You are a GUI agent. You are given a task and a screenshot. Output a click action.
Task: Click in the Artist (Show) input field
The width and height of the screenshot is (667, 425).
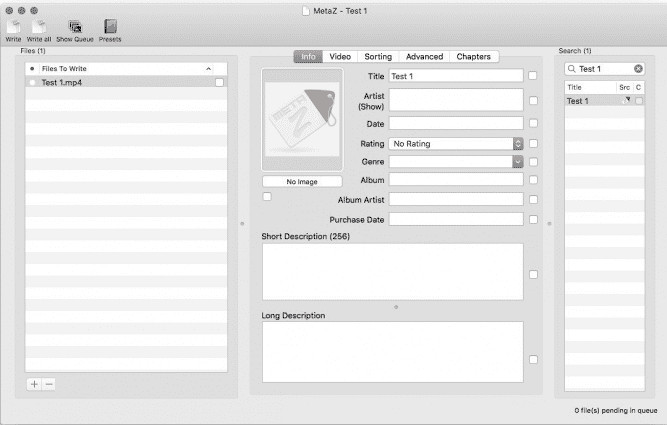(456, 100)
